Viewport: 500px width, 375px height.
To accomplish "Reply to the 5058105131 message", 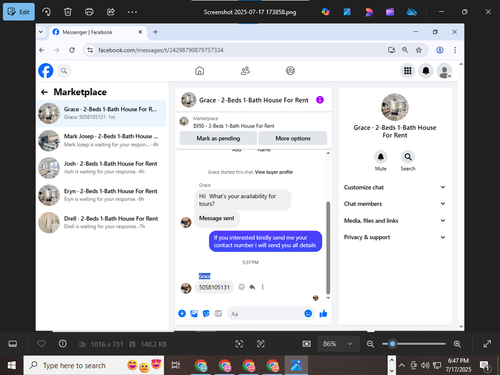I will 252,287.
